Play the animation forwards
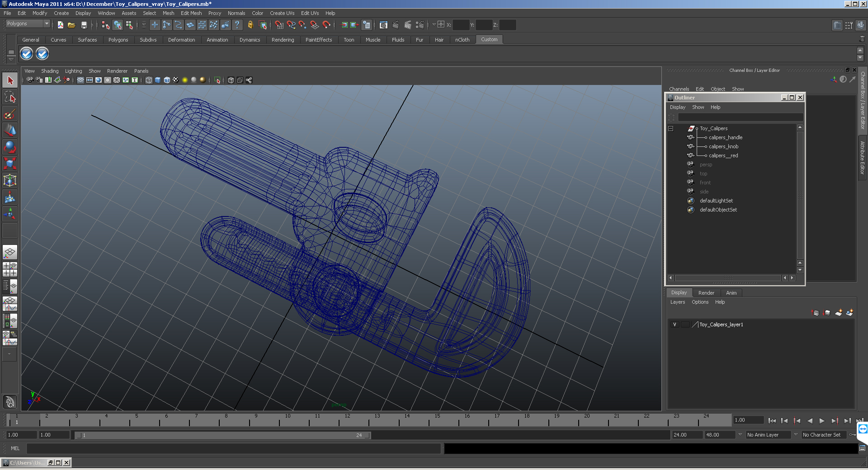868x470 pixels. [x=822, y=421]
